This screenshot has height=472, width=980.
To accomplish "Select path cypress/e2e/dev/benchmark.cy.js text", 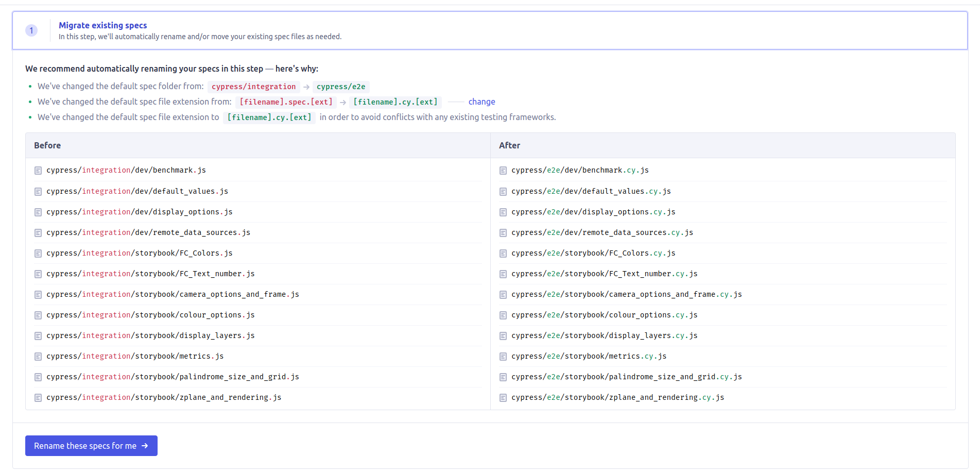I will [580, 170].
